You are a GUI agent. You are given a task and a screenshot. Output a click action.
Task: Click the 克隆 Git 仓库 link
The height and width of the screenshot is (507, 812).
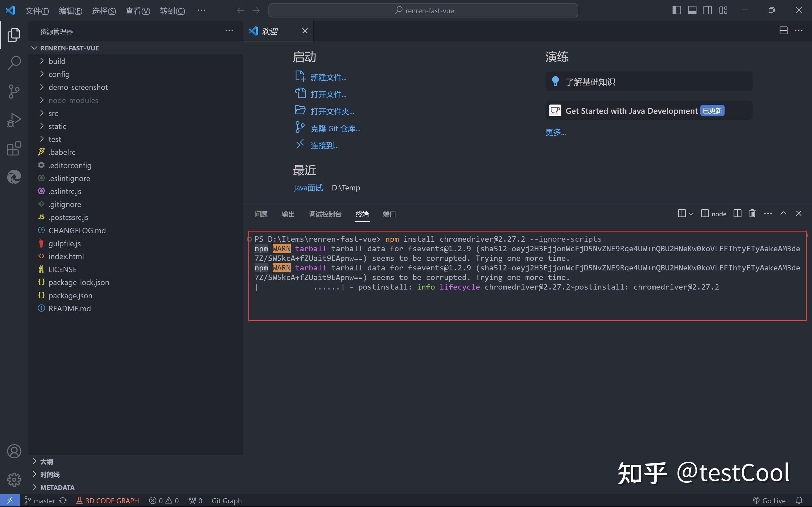coord(335,128)
